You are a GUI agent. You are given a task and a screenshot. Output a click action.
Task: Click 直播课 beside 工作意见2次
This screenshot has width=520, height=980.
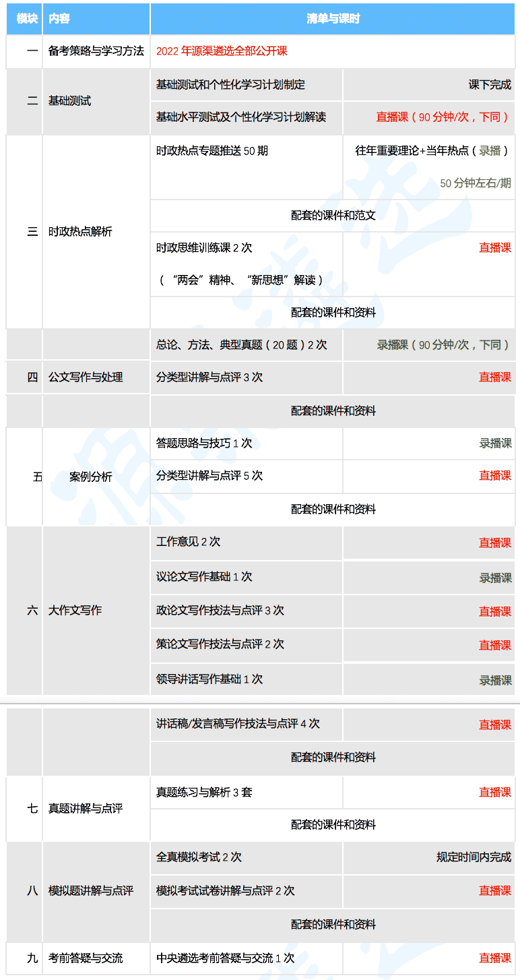tap(495, 543)
